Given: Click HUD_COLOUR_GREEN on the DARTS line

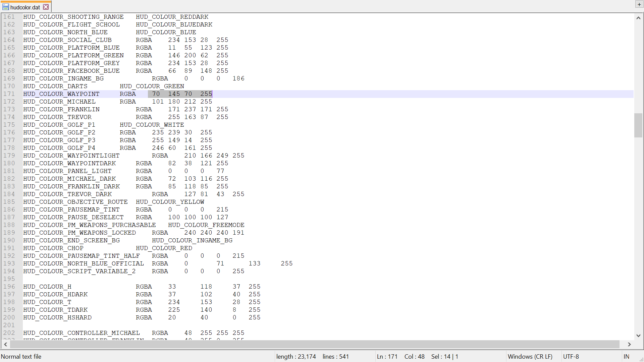Looking at the screenshot, I should click(152, 86).
